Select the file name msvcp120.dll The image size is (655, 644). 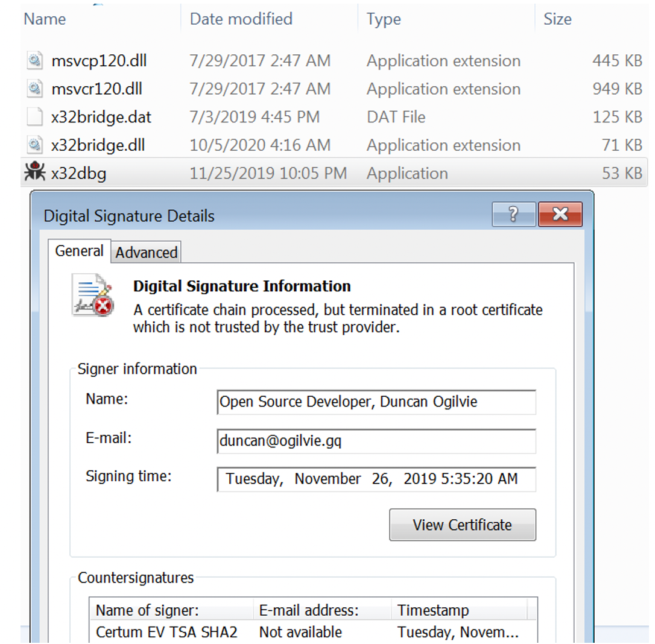[99, 61]
